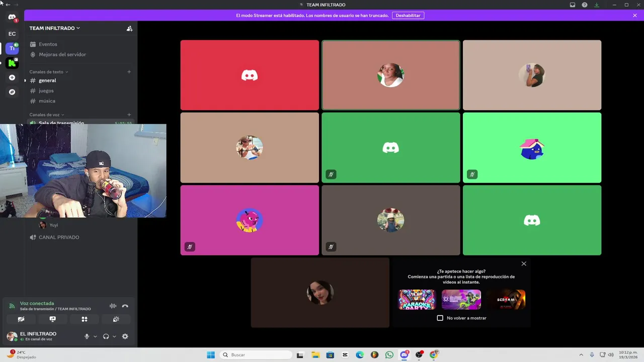The width and height of the screenshot is (644, 362).
Task: Select the light green tile with house avatar
Action: pyautogui.click(x=532, y=148)
